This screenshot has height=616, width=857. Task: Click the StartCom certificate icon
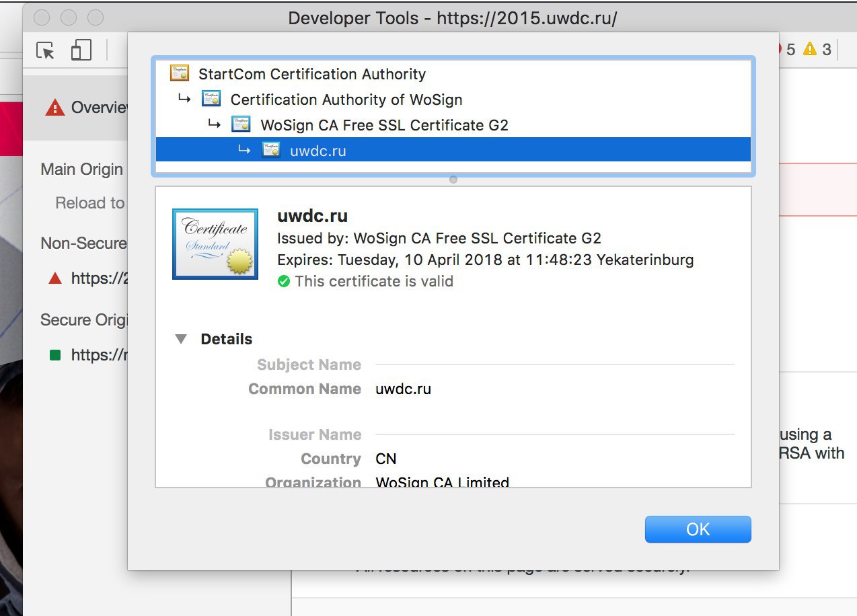coord(180,73)
